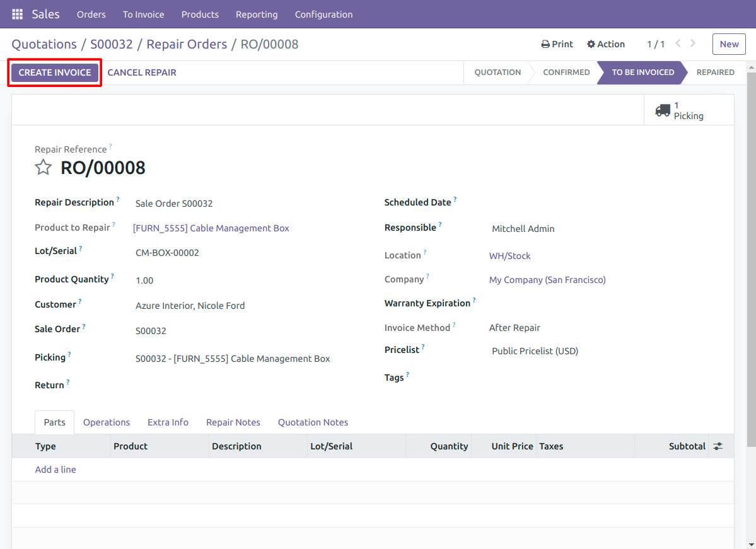Switch to the Repair Notes tab

pyautogui.click(x=233, y=422)
